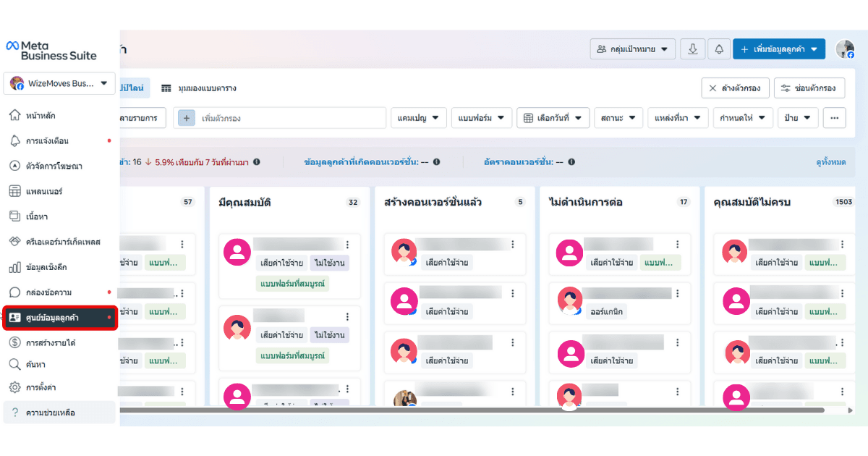This screenshot has height=456, width=868.
Task: Open the date picker (เลือกวันที่) dropdown
Action: (x=553, y=118)
